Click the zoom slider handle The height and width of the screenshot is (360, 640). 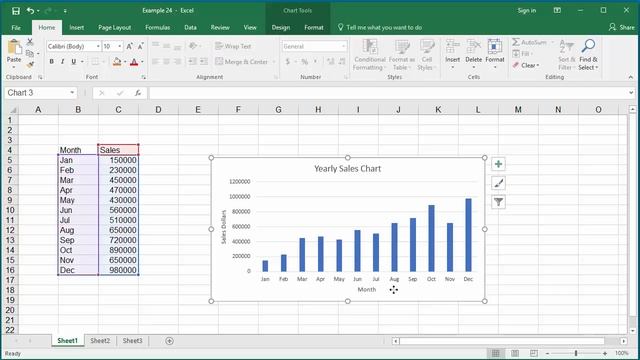click(576, 353)
